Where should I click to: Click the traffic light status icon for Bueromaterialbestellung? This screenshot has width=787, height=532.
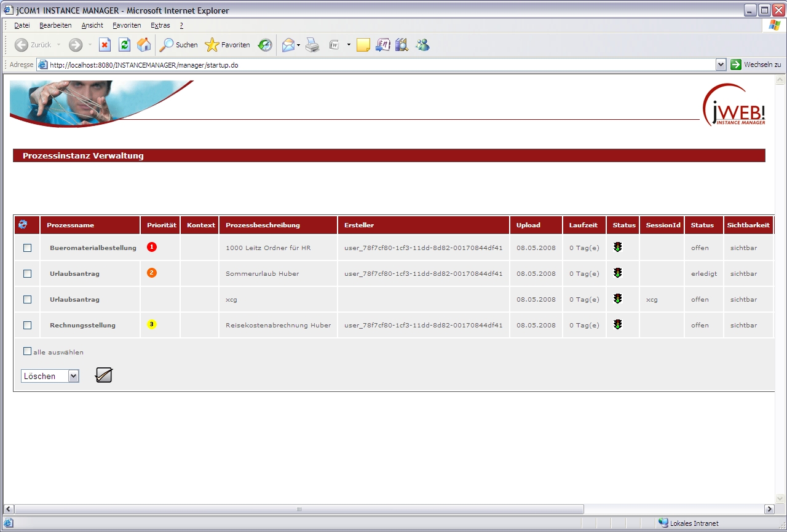(x=617, y=247)
